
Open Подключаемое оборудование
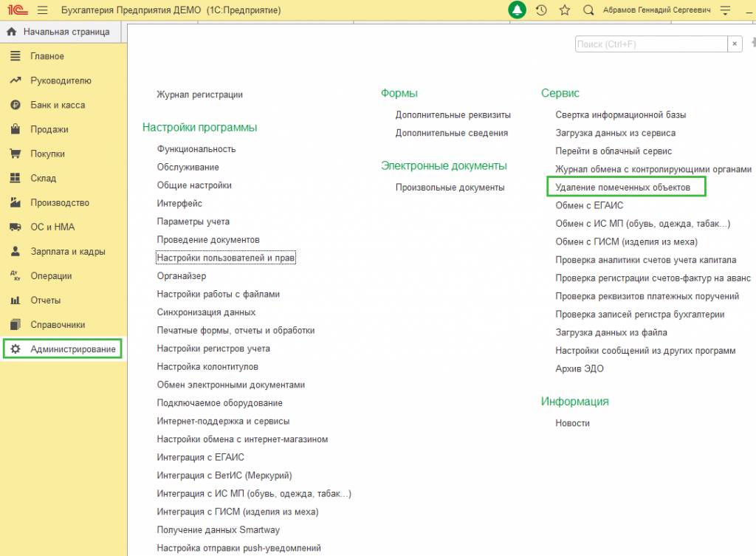tap(219, 403)
